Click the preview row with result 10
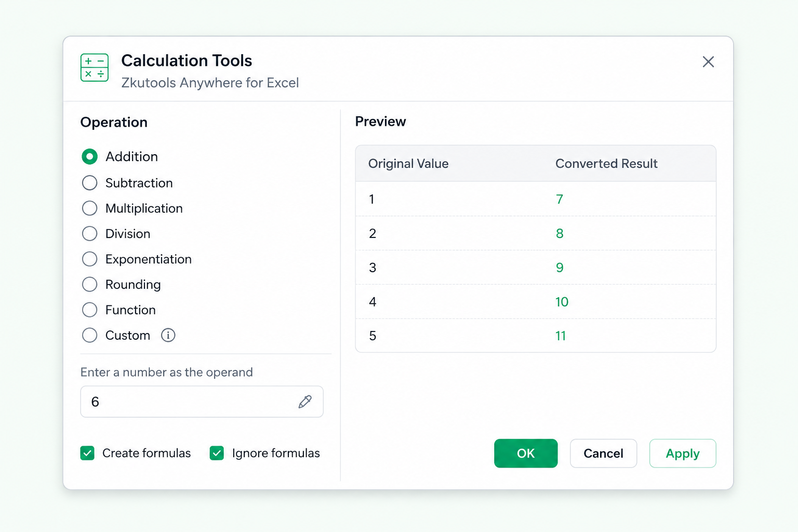Image resolution: width=798 pixels, height=532 pixels. [536, 302]
